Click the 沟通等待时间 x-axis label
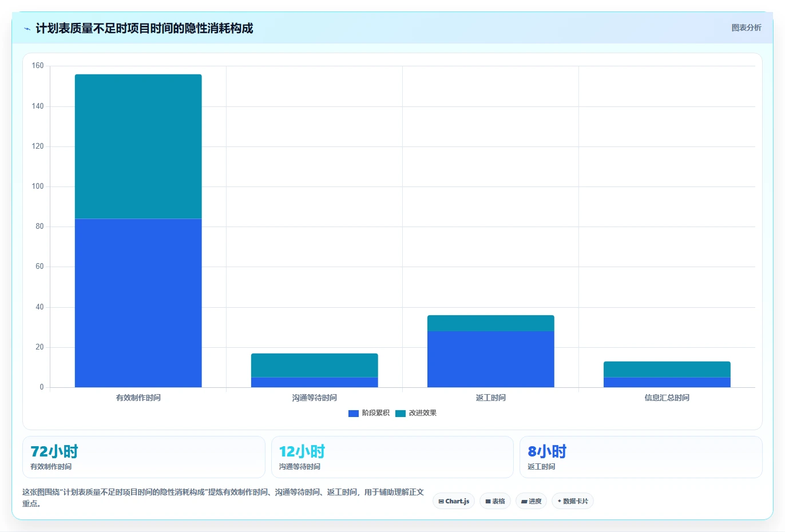Image resolution: width=785 pixels, height=532 pixels. 315,398
